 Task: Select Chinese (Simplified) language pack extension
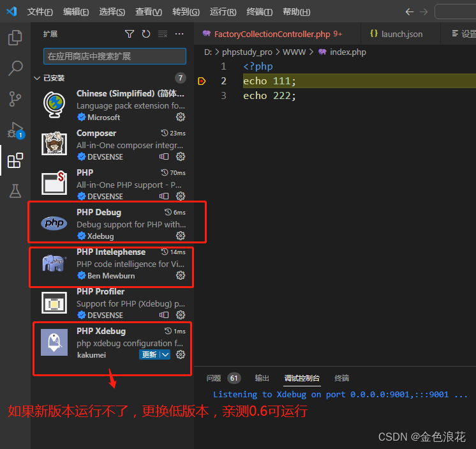click(x=112, y=105)
